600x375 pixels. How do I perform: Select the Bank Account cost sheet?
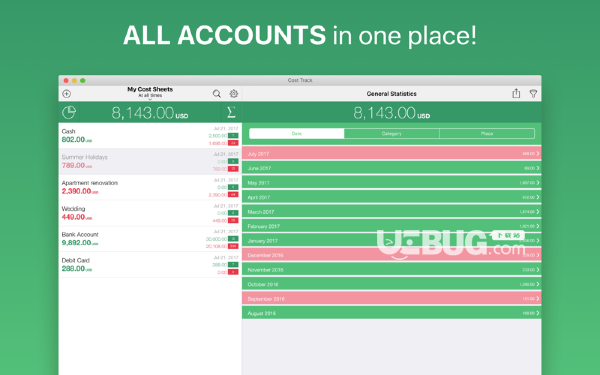150,239
